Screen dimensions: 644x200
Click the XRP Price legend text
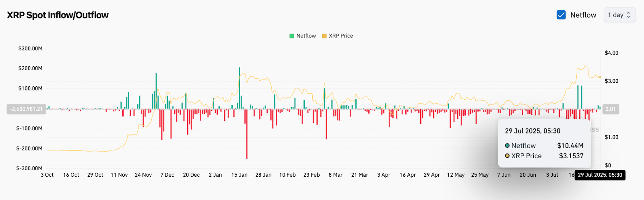pos(341,36)
